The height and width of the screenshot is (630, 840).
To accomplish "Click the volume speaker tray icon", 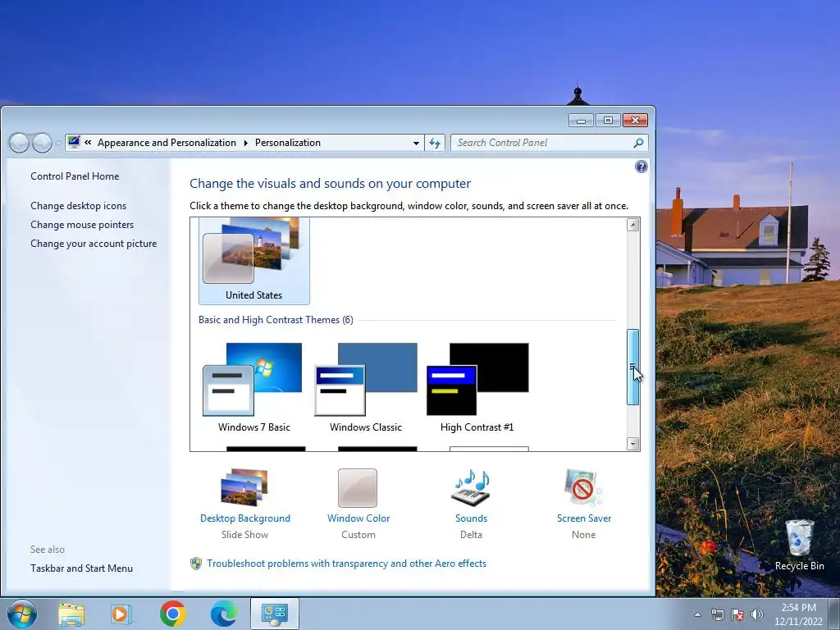I will click(x=756, y=614).
